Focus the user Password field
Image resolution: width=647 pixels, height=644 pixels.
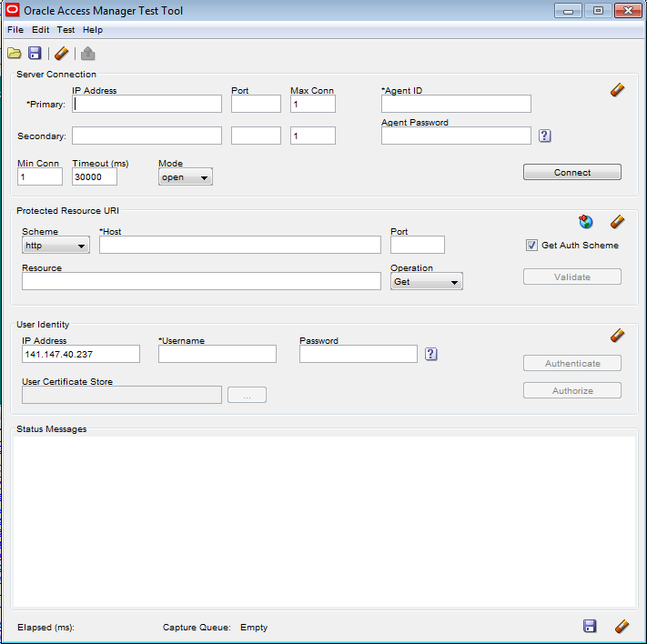(x=359, y=354)
